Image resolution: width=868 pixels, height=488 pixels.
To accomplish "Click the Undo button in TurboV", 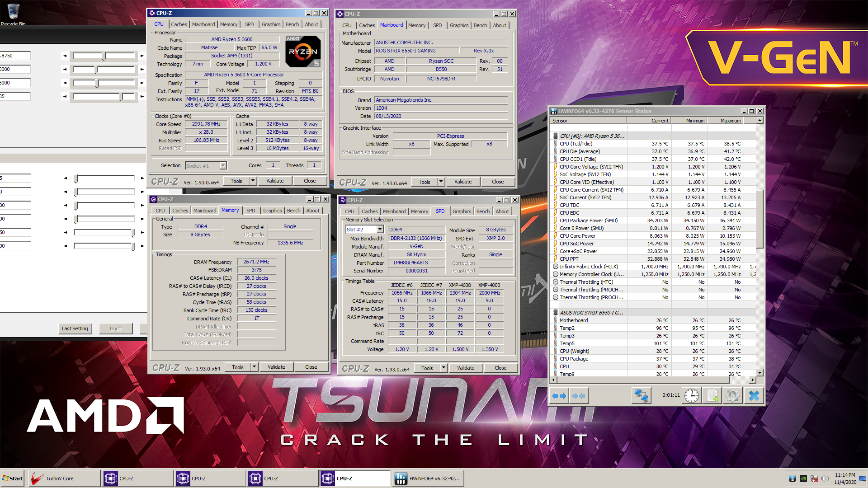I will (x=116, y=328).
